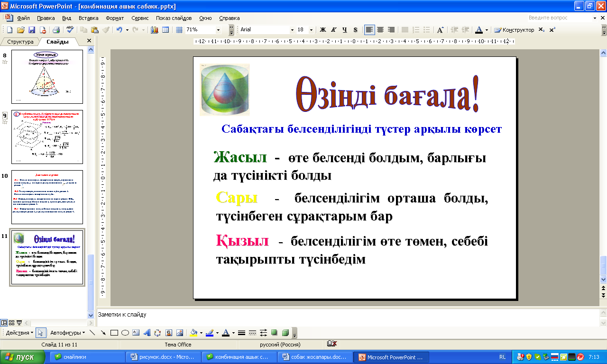Create a new presentation with the New icon
Image resolution: width=607 pixels, height=364 pixels.
pyautogui.click(x=10, y=30)
